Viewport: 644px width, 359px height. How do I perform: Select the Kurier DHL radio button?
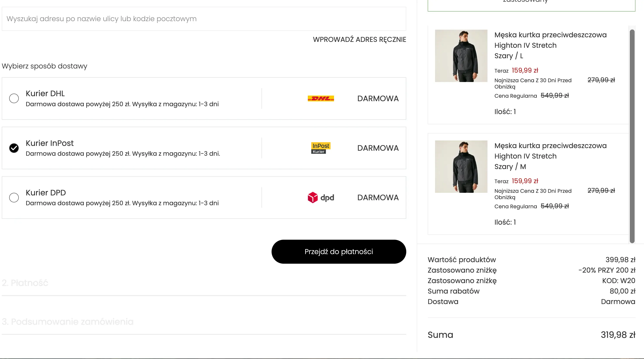tap(14, 98)
